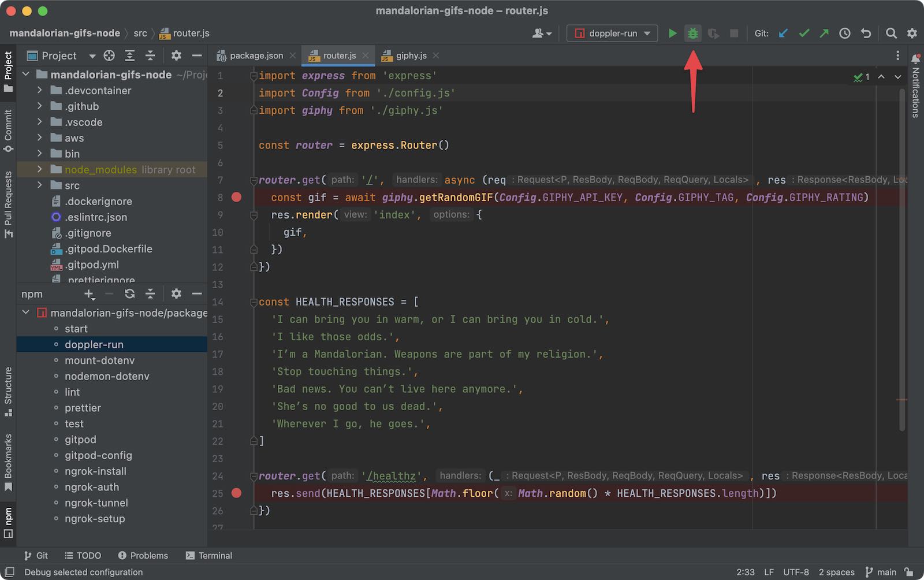Open the user account menu icon
The height and width of the screenshot is (580, 924).
(x=542, y=34)
